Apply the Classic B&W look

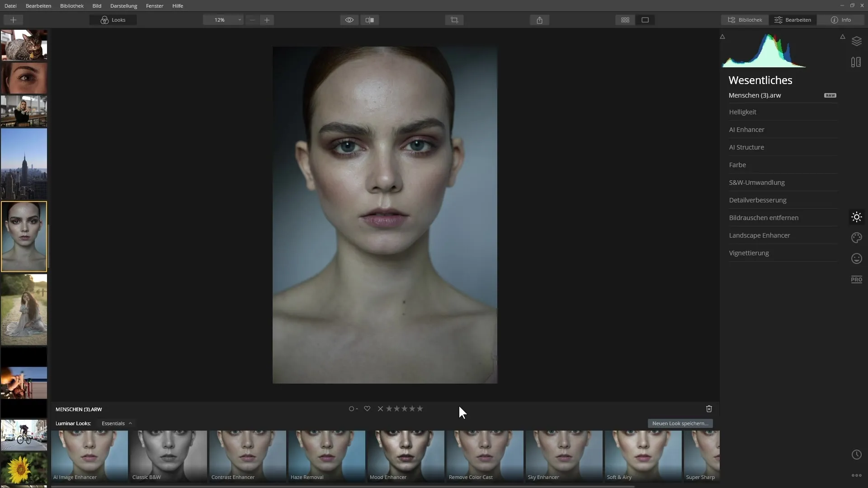click(x=169, y=456)
